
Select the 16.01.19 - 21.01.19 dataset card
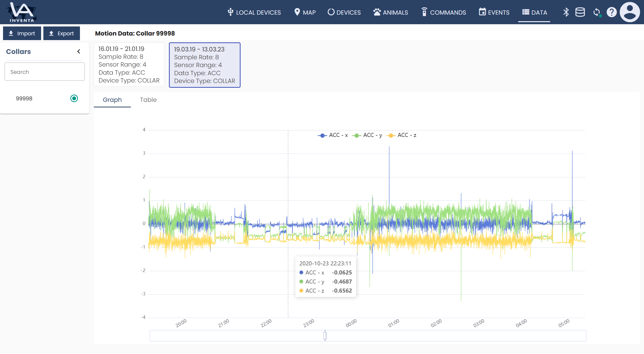pos(129,65)
